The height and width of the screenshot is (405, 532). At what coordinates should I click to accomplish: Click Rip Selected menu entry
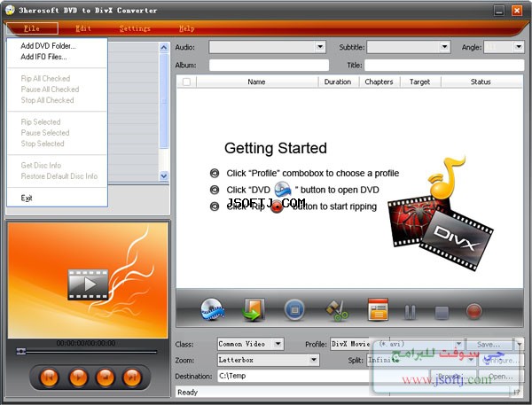(41, 121)
